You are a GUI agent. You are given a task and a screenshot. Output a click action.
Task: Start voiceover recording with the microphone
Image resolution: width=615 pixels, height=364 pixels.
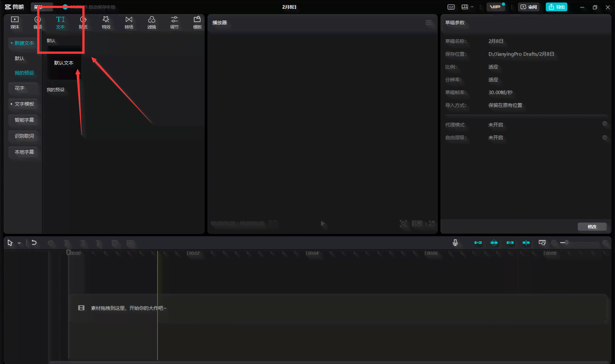pyautogui.click(x=455, y=243)
